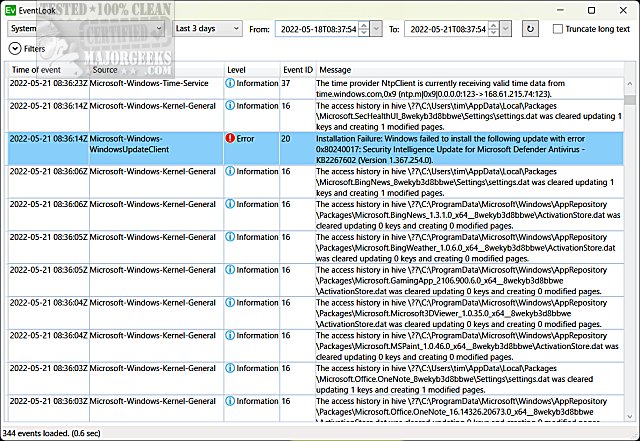Click the info icon in the BingWeather row
640x441 pixels.
pyautogui.click(x=230, y=236)
